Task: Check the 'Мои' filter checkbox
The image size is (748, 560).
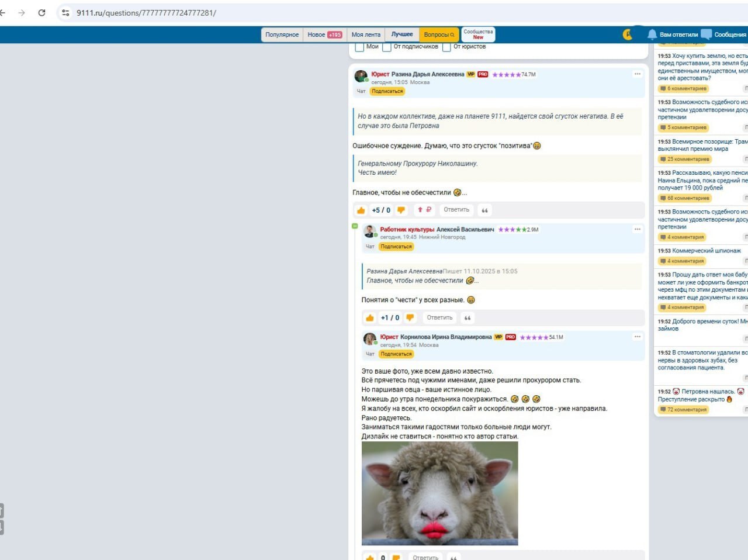Action: [x=359, y=47]
